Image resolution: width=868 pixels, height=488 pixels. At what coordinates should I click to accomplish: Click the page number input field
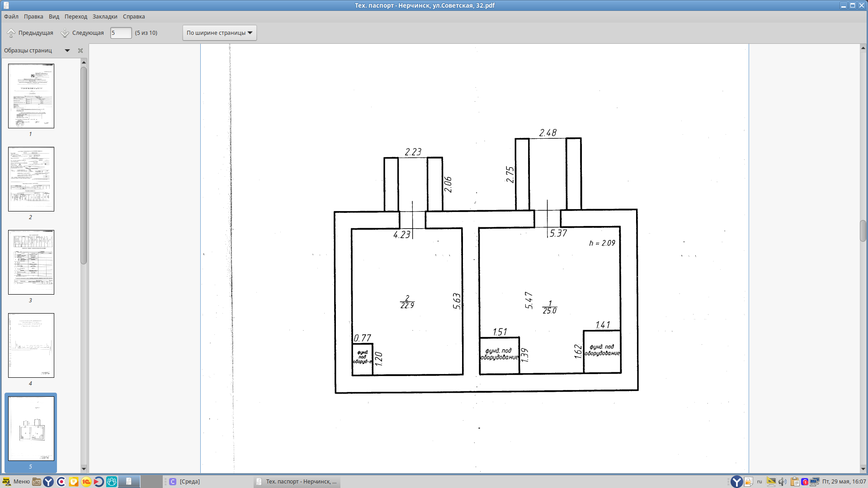point(121,33)
